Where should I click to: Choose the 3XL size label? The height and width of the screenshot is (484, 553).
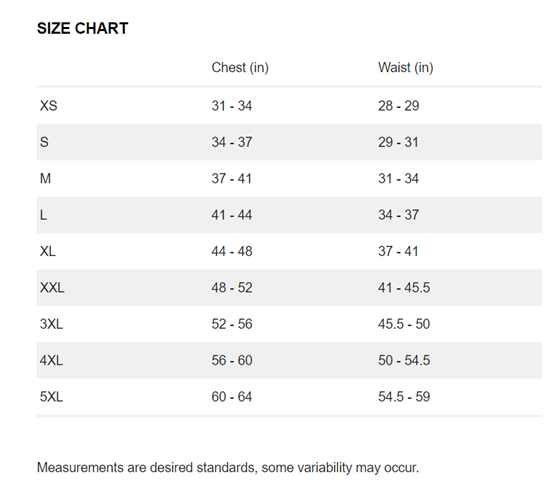coord(51,324)
